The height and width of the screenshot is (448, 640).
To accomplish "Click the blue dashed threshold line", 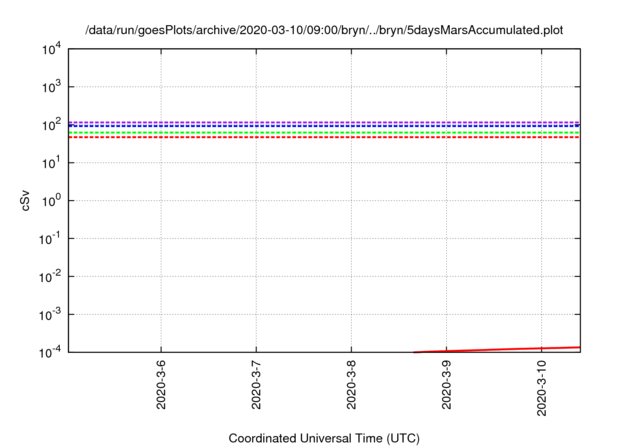I will pyautogui.click(x=324, y=126).
